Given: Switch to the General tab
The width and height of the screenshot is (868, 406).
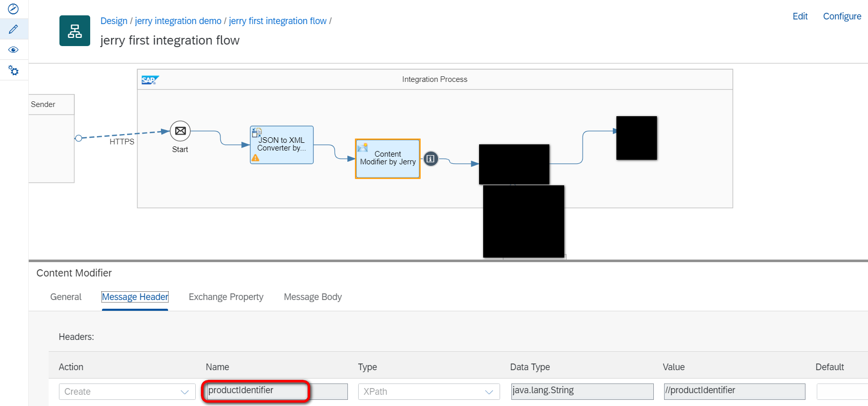Looking at the screenshot, I should click(66, 297).
